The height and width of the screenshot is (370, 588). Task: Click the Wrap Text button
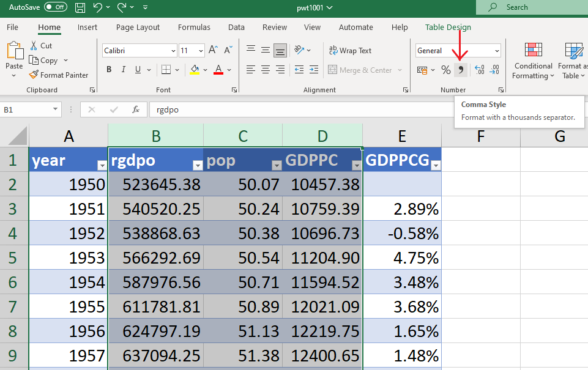350,51
